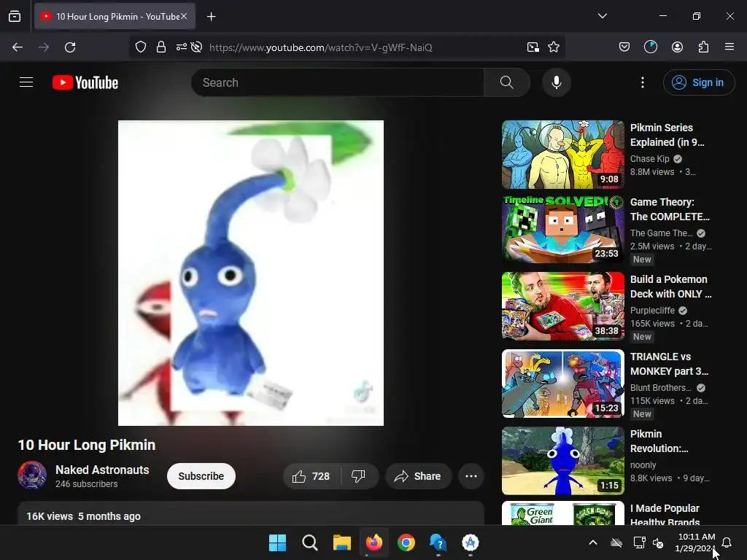Open Firefox application menu
The height and width of the screenshot is (560, 747).
click(x=729, y=47)
